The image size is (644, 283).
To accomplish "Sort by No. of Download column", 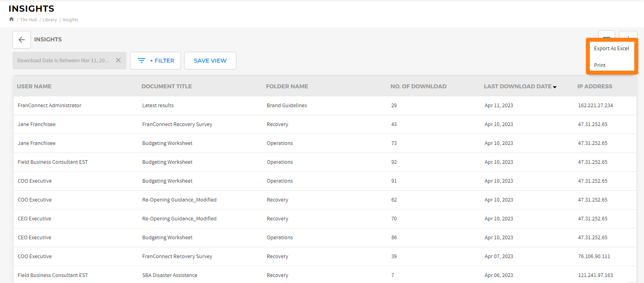I will coord(418,86).
